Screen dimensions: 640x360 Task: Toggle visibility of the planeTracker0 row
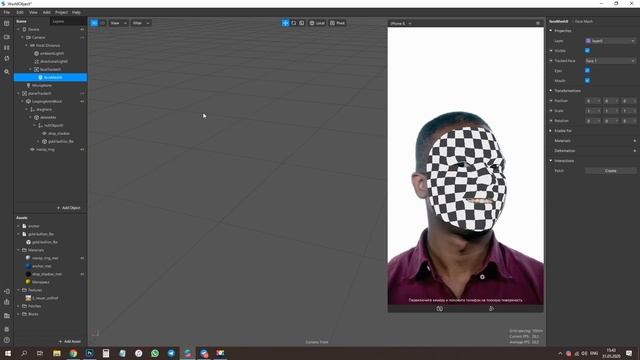click(x=82, y=93)
